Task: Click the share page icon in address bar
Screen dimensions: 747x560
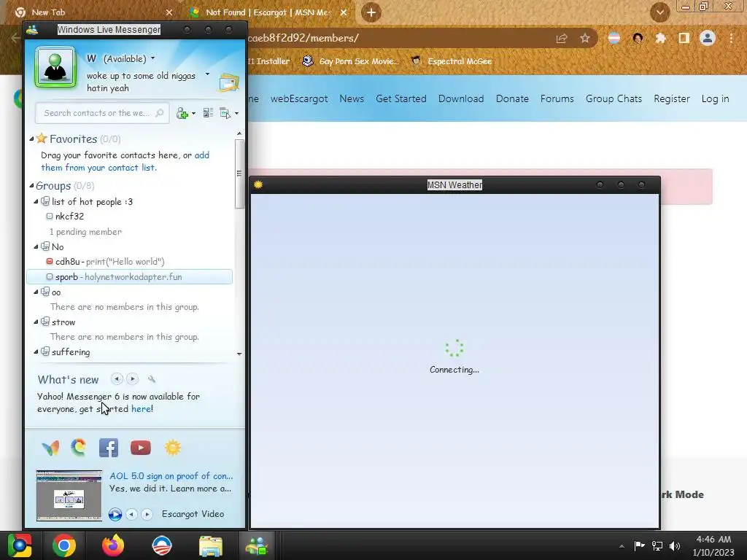Action: (x=562, y=38)
